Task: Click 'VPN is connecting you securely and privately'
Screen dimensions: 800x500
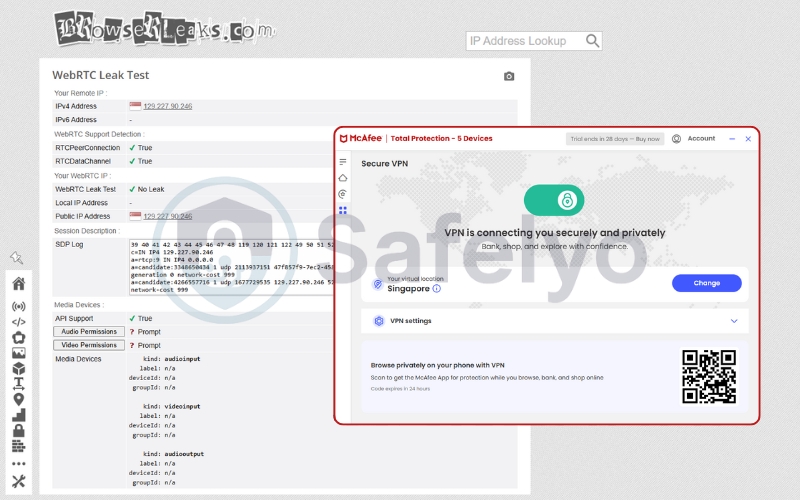Action: 555,233
